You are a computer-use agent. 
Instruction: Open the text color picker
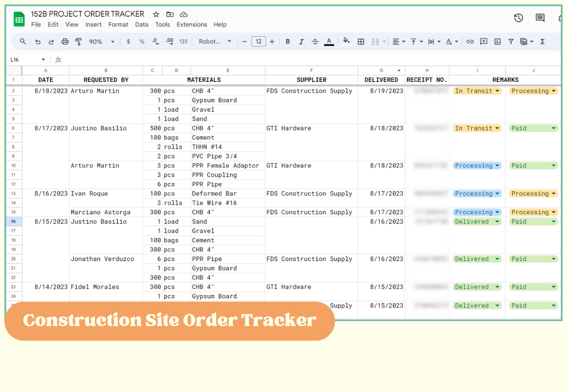329,42
